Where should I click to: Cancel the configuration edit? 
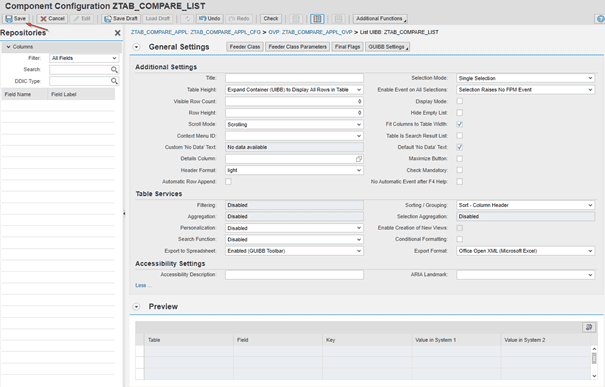(x=52, y=19)
